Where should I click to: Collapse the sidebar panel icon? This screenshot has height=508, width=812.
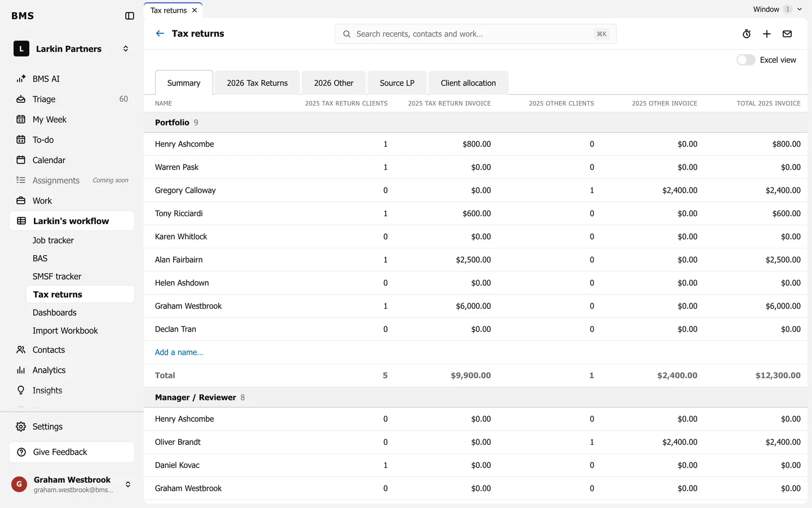tap(130, 16)
